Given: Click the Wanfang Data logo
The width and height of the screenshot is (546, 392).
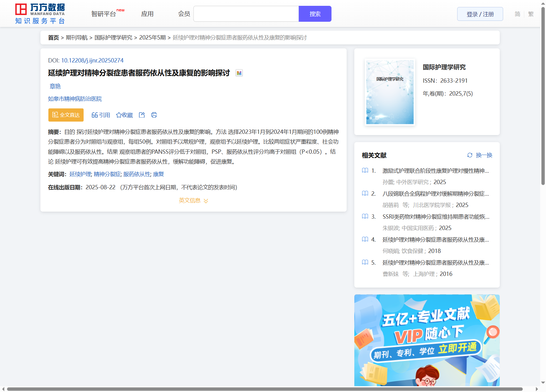Looking at the screenshot, I should (40, 14).
